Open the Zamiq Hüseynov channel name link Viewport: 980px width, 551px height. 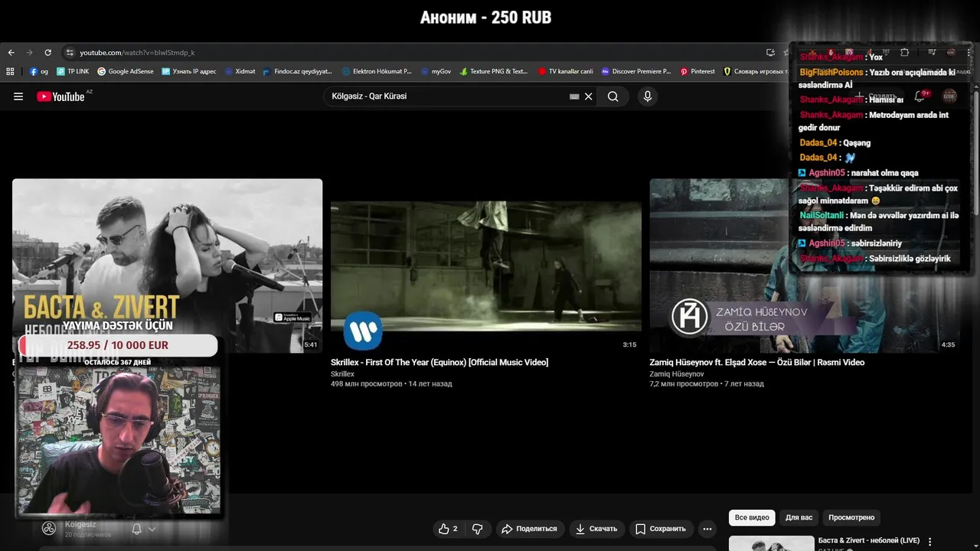coord(677,374)
